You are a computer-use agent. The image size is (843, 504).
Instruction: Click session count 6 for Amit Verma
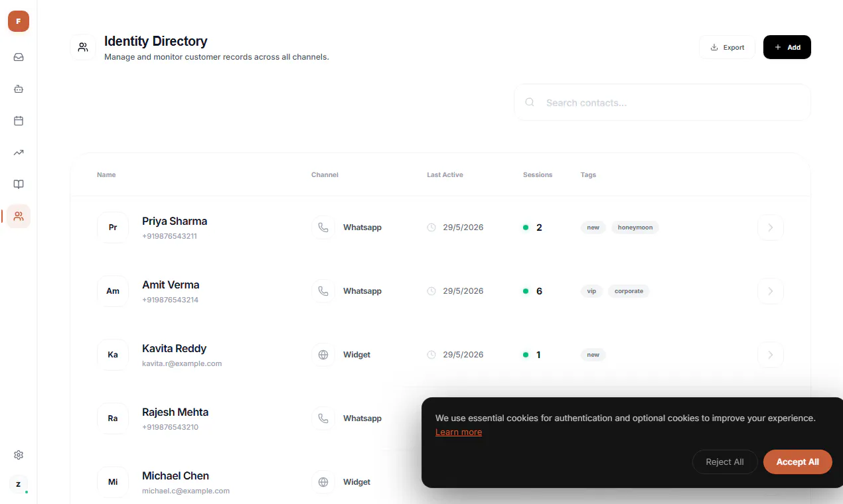539,291
